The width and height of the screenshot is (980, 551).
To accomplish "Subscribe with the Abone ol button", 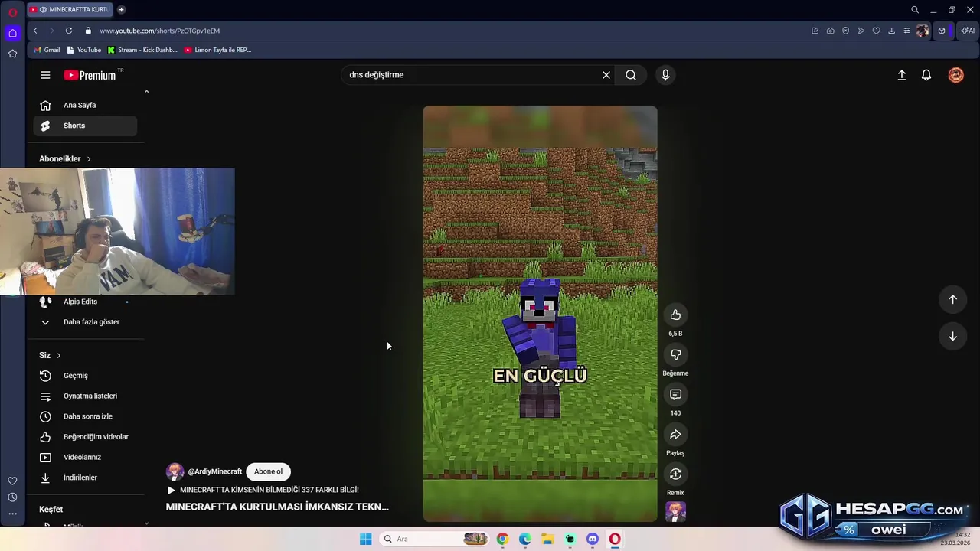I will (x=268, y=471).
